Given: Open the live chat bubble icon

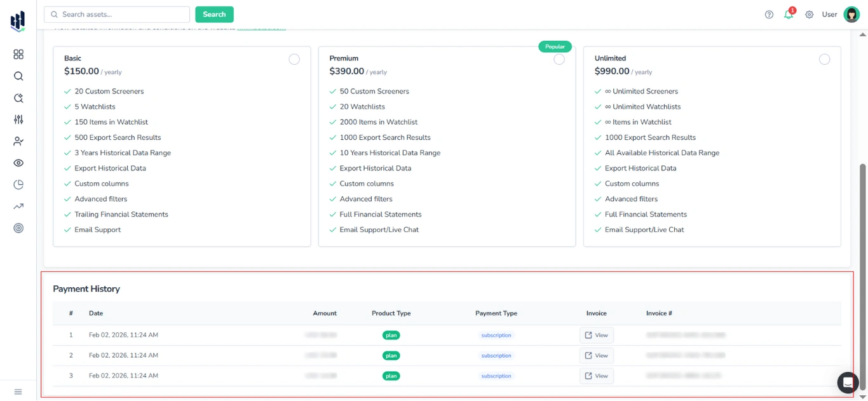Looking at the screenshot, I should pyautogui.click(x=848, y=383).
